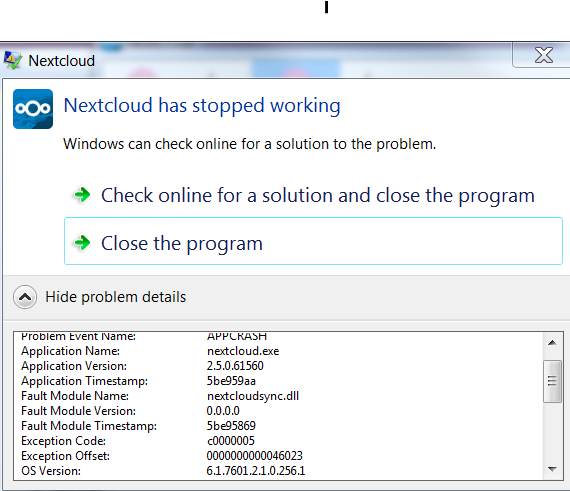Choose Close the program option
570x491 pixels.
tap(313, 241)
